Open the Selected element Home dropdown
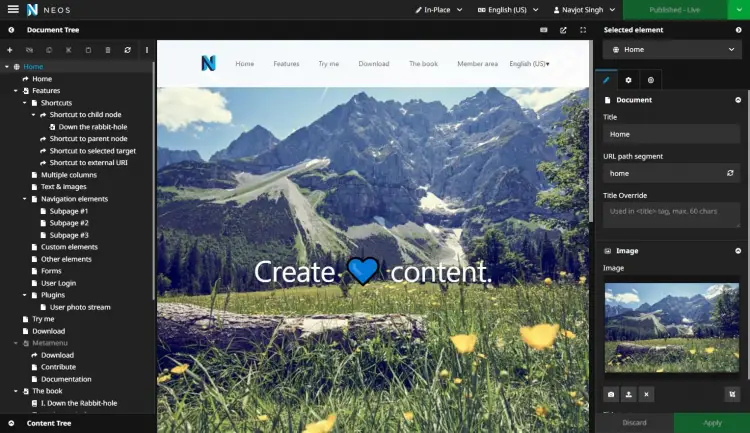750x433 pixels. click(x=672, y=49)
